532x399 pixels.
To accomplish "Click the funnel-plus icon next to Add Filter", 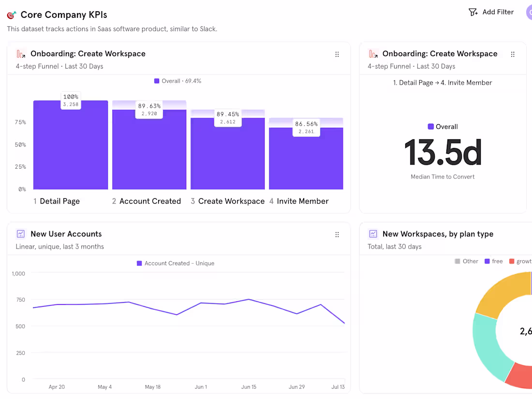I will (473, 12).
